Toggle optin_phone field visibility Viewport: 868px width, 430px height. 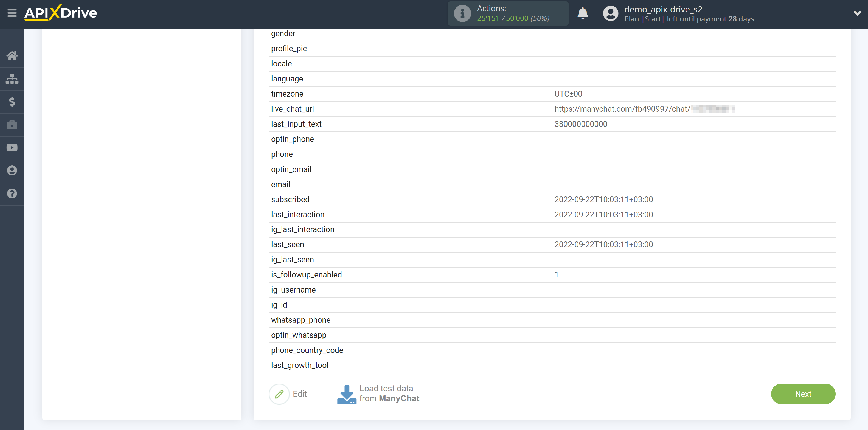click(x=292, y=139)
